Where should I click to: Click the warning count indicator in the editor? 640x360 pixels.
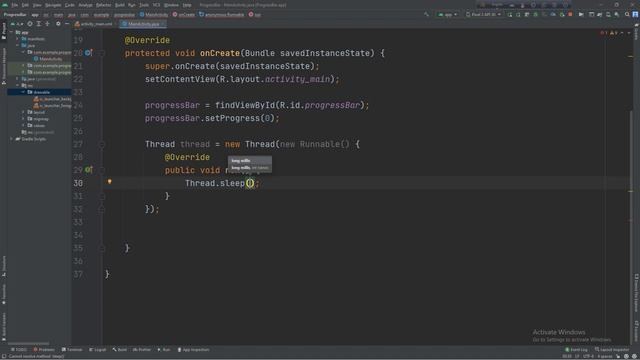coord(613,33)
